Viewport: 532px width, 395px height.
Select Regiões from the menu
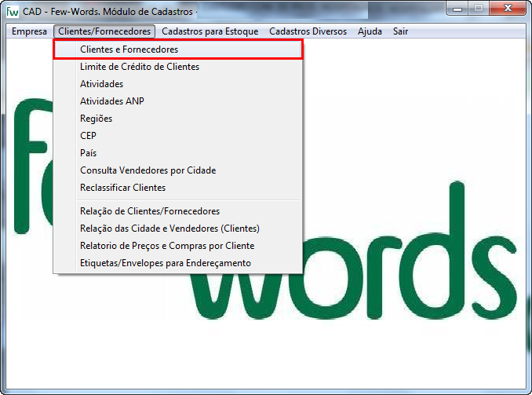pyautogui.click(x=178, y=119)
